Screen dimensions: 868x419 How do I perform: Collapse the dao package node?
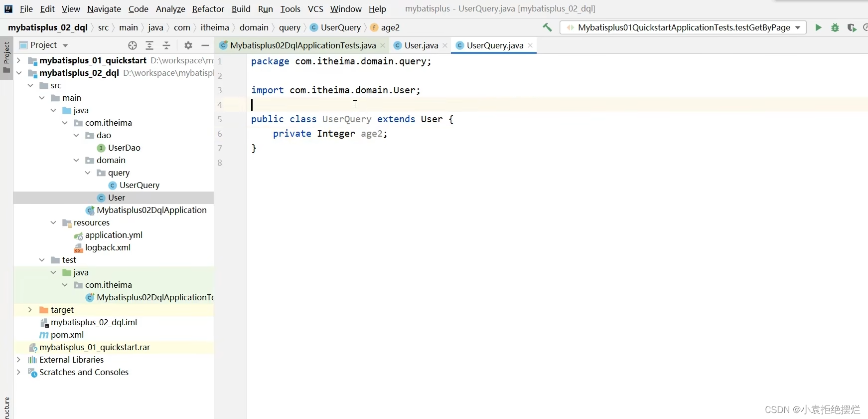pyautogui.click(x=76, y=135)
